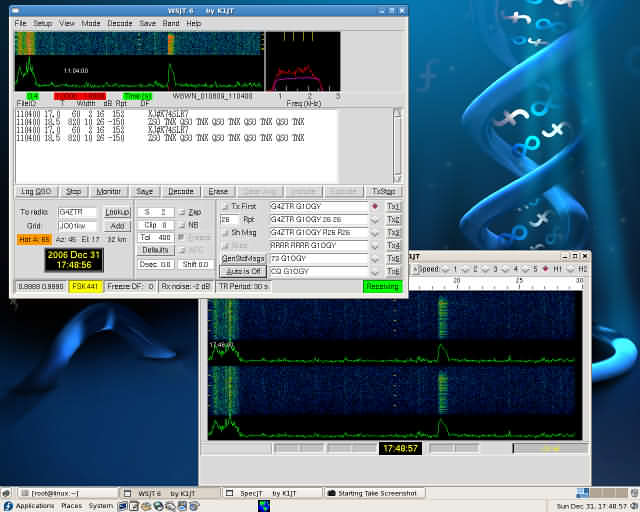Click the Add button beside Grid

(117, 225)
